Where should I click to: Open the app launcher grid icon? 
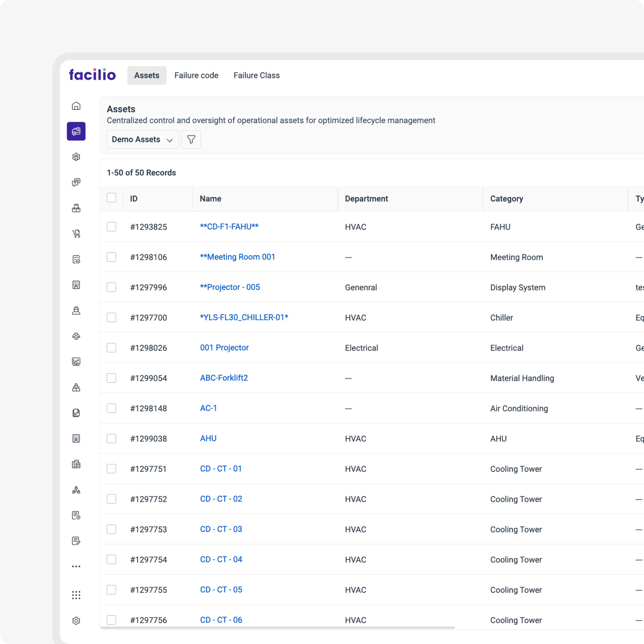pyautogui.click(x=76, y=595)
